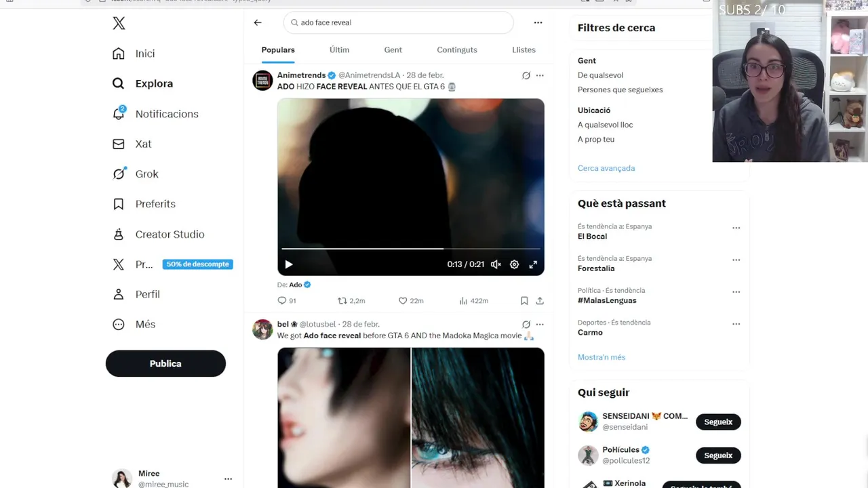868x488 pixels.
Task: Open Cerca avançada link
Action: [x=606, y=168]
